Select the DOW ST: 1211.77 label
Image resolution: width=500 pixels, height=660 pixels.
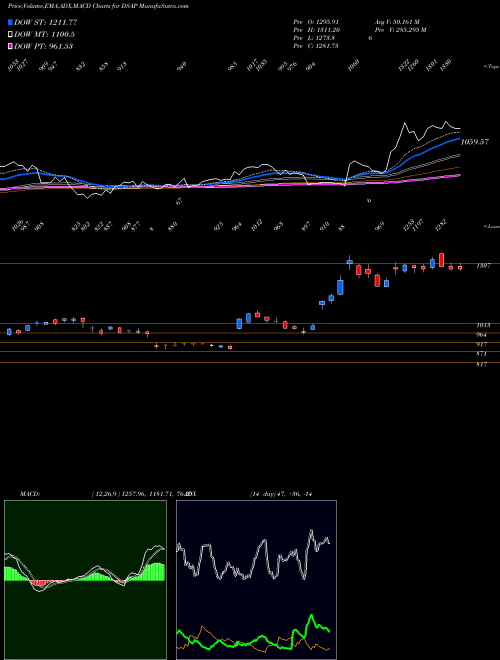45,22
